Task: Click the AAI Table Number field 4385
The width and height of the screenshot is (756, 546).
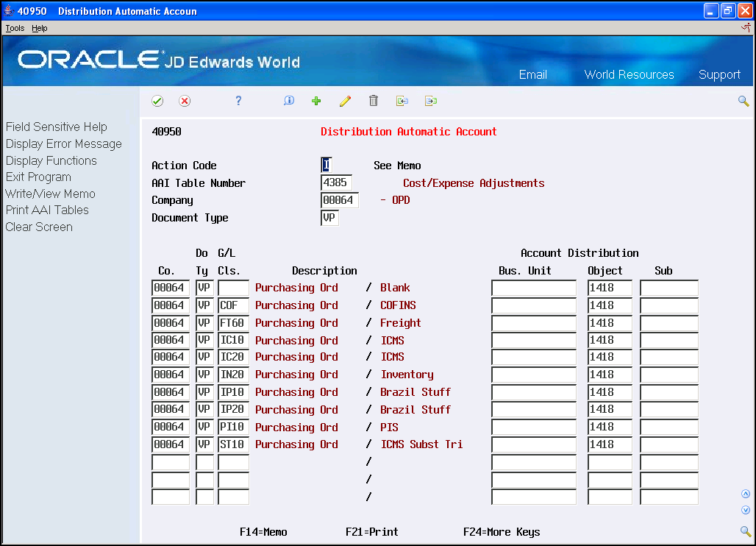Action: coord(336,182)
